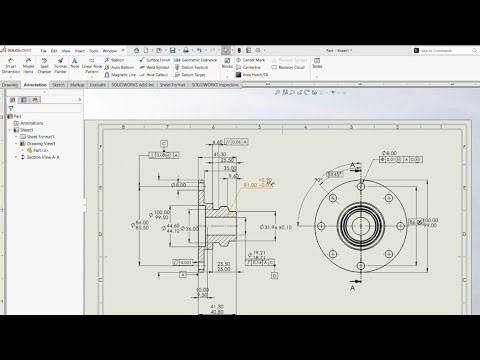Open dropdown arrow under Tables
Viewport: 480px width, 360px height.
tap(317, 77)
